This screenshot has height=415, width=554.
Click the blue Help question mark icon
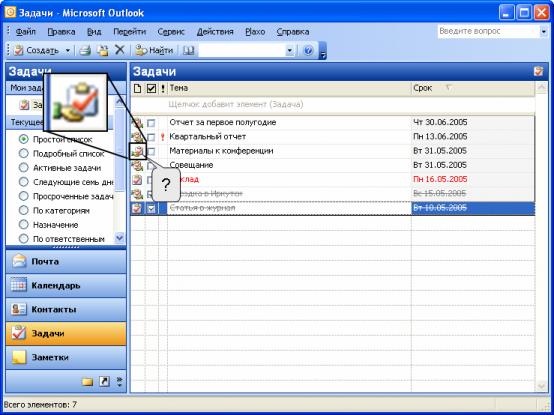tap(308, 51)
